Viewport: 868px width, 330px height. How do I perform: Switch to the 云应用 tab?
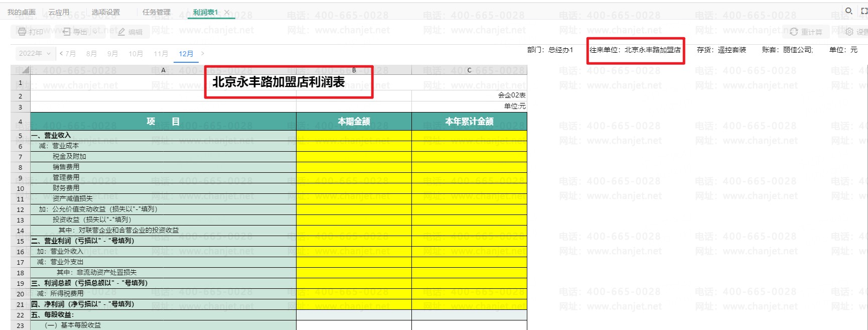pyautogui.click(x=59, y=12)
